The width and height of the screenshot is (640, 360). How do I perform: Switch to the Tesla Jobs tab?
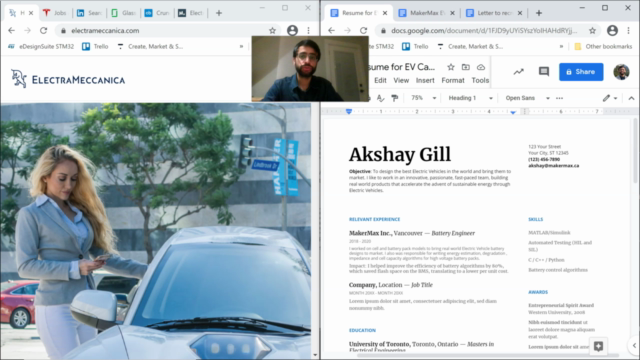pos(55,13)
